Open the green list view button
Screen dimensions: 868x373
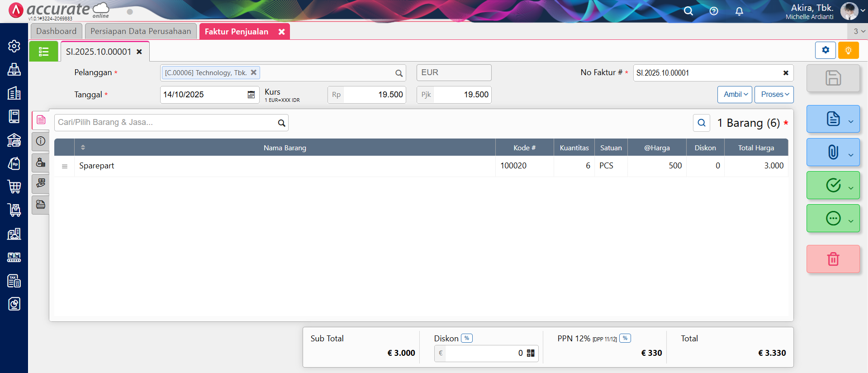[x=43, y=52]
